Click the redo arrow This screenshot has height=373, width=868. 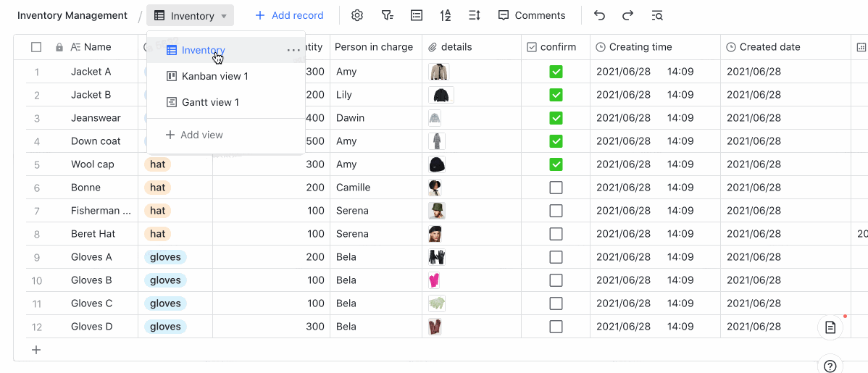(628, 15)
